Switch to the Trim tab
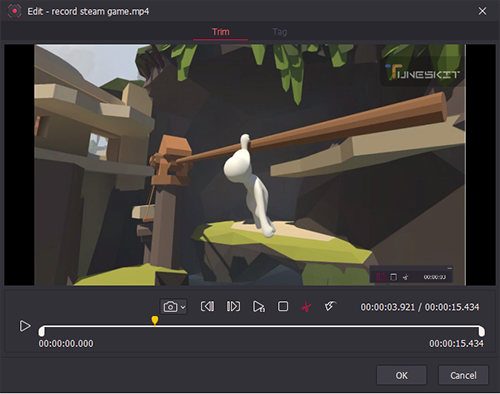The height and width of the screenshot is (394, 500). pos(221,32)
